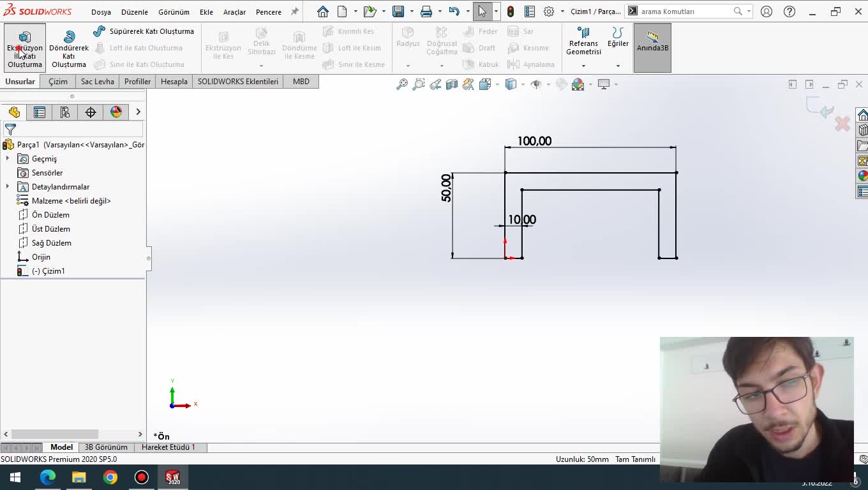Image resolution: width=868 pixels, height=490 pixels.
Task: Click the Rebuild traffic light icon
Action: pos(511,11)
